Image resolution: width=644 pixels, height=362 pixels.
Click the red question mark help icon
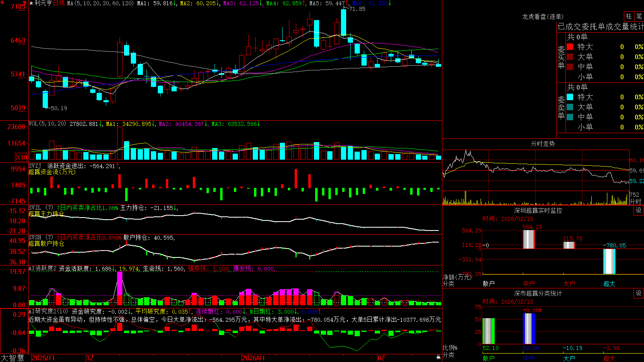point(25,4)
